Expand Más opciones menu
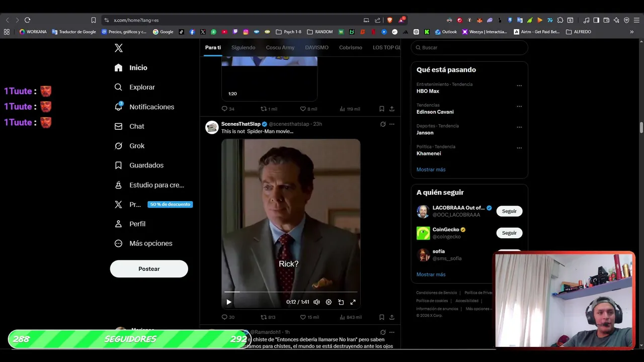This screenshot has width=644, height=362. (x=143, y=243)
